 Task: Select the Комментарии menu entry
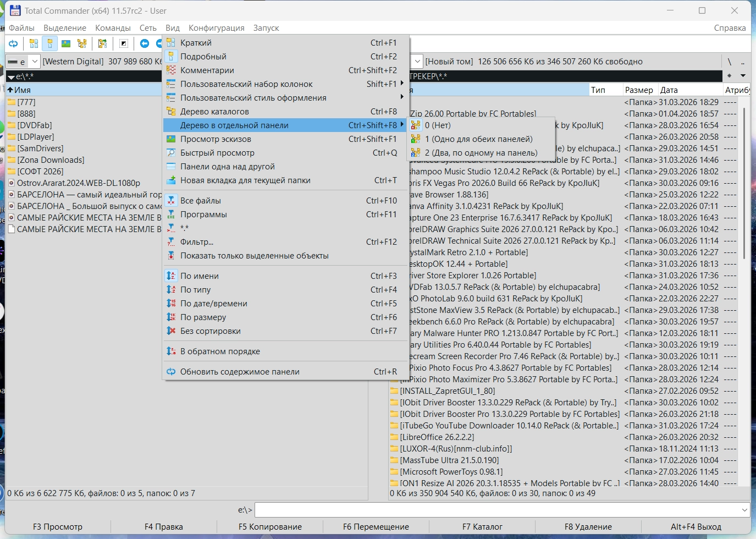(286, 70)
